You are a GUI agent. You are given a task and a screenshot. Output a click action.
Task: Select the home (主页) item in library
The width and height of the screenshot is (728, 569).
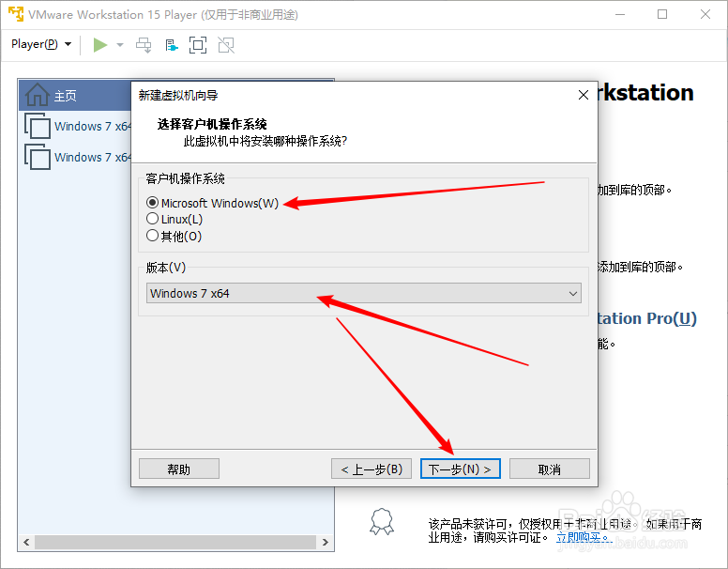pos(75,95)
